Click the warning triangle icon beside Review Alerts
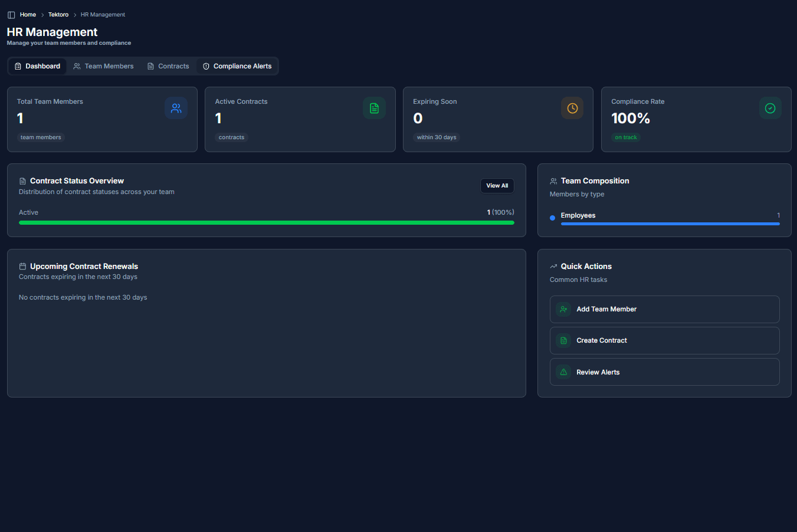797x532 pixels. coord(563,372)
